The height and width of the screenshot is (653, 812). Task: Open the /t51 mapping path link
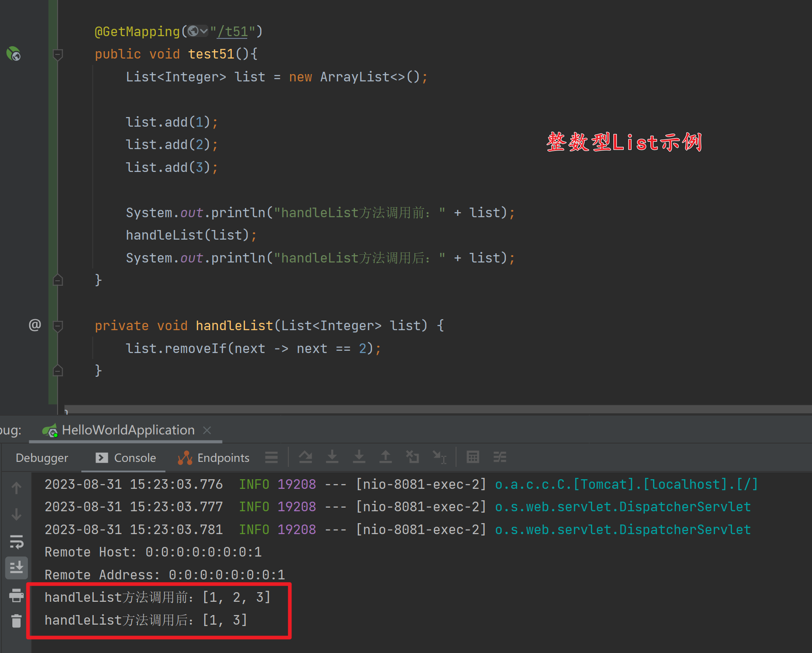point(233,32)
